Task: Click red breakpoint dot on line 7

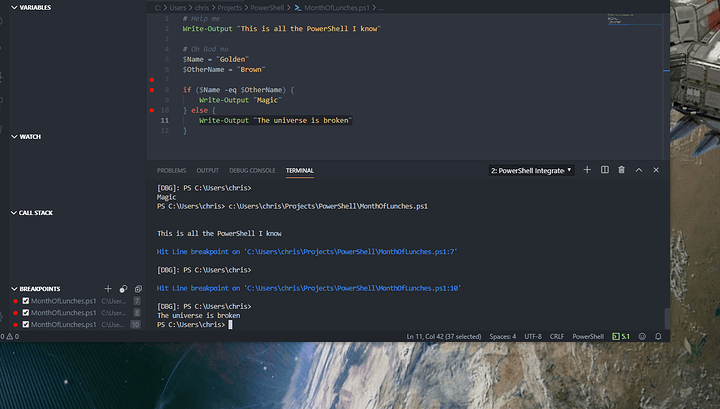Action: [x=152, y=80]
